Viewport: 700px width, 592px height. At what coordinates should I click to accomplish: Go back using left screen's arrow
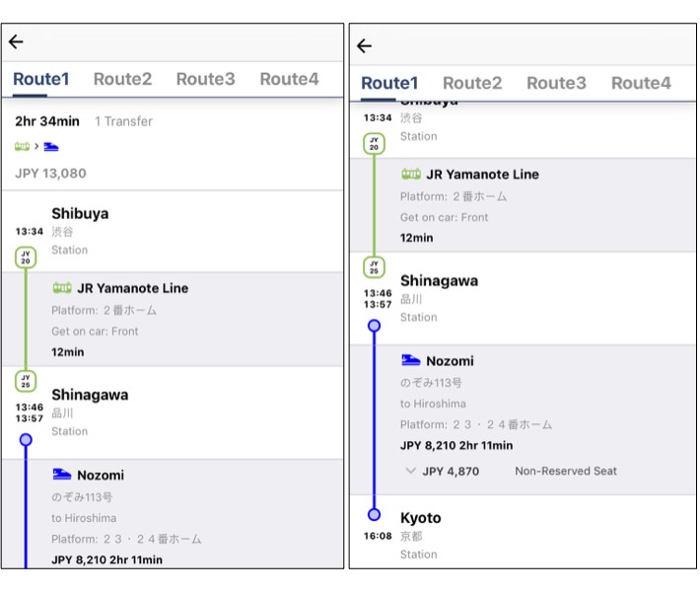click(x=16, y=41)
